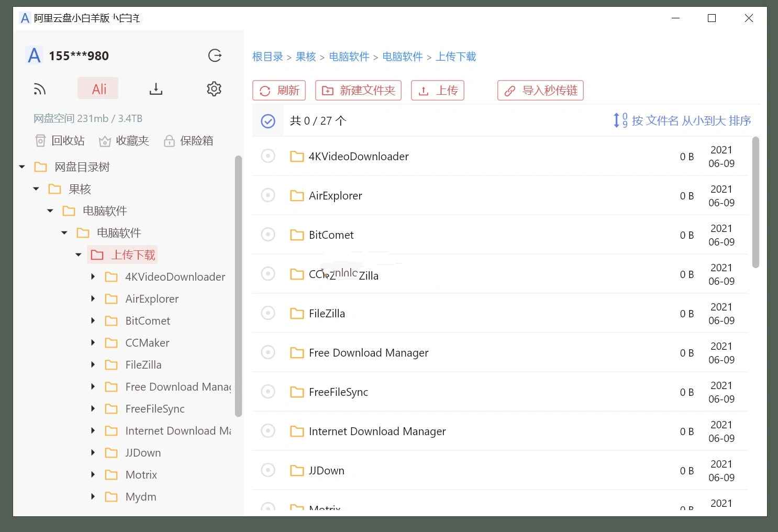Open the settings gear icon

(214, 88)
